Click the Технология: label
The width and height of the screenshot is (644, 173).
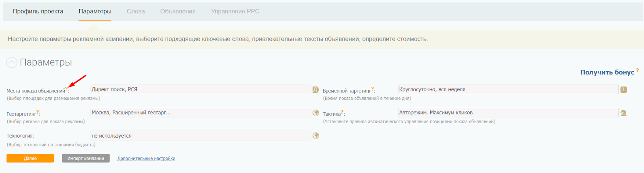20,136
